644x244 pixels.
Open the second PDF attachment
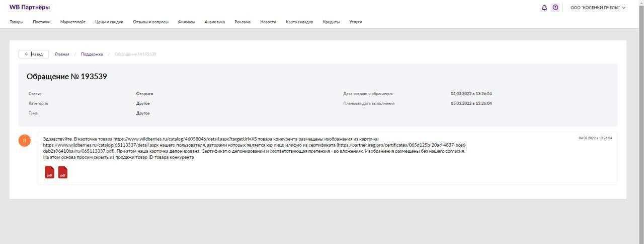click(63, 172)
